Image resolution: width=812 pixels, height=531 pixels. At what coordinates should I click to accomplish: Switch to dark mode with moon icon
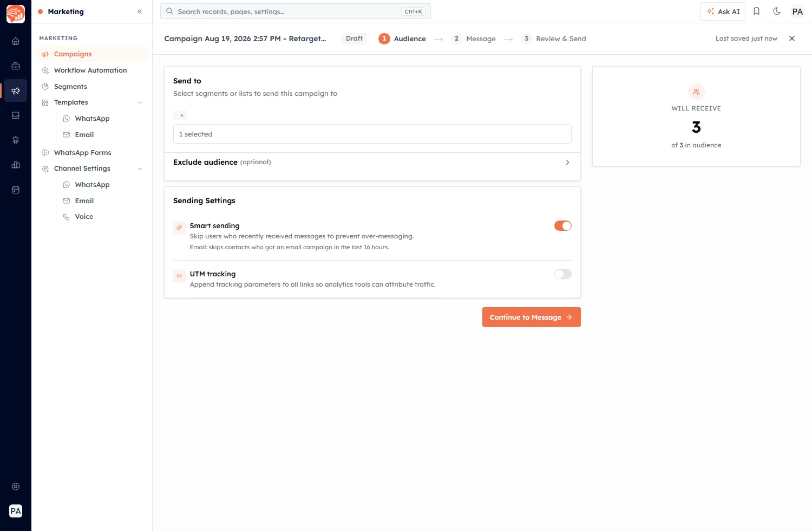pyautogui.click(x=777, y=11)
